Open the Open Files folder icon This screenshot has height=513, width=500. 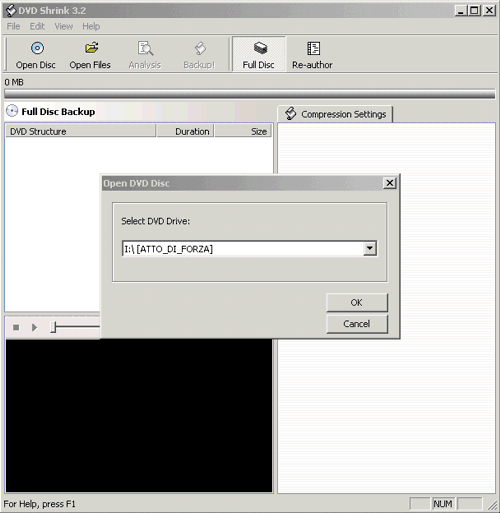click(91, 48)
